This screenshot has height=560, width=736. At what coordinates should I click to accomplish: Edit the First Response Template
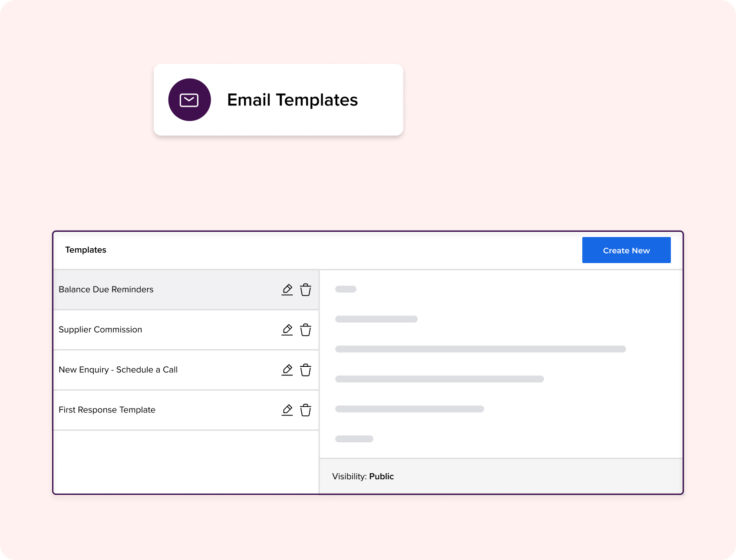pos(287,410)
